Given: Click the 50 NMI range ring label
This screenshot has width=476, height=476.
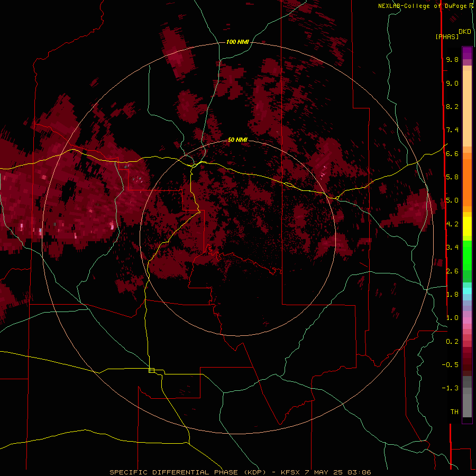Looking at the screenshot, I should coord(237,140).
